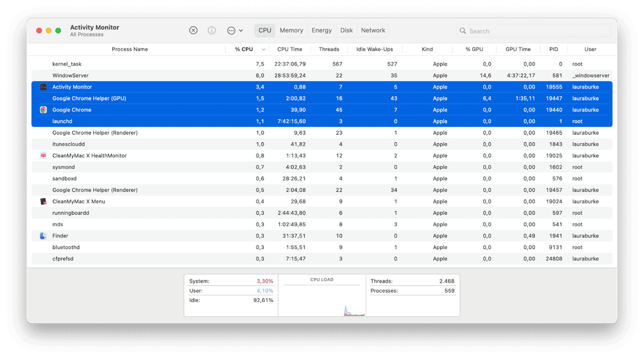Click the Google Chrome app icon
The image size is (644, 359).
(x=43, y=110)
